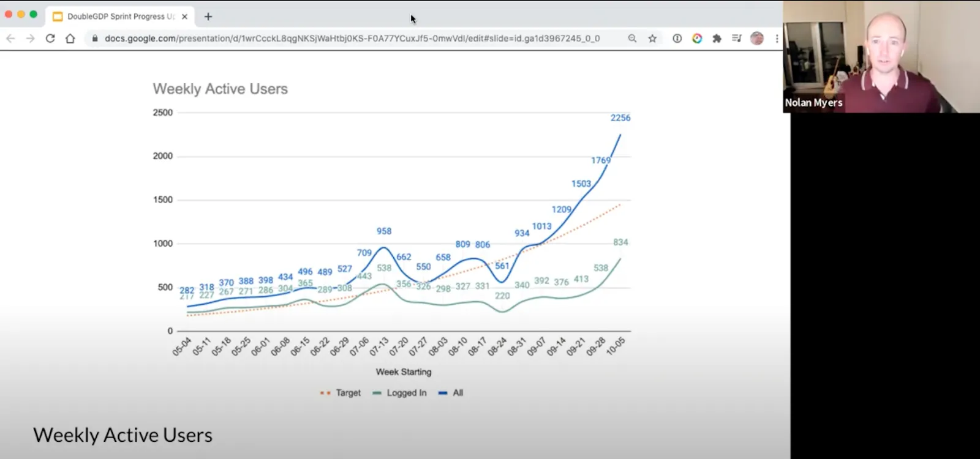
Task: Open the Extensions puzzle piece menu
Action: pyautogui.click(x=717, y=39)
